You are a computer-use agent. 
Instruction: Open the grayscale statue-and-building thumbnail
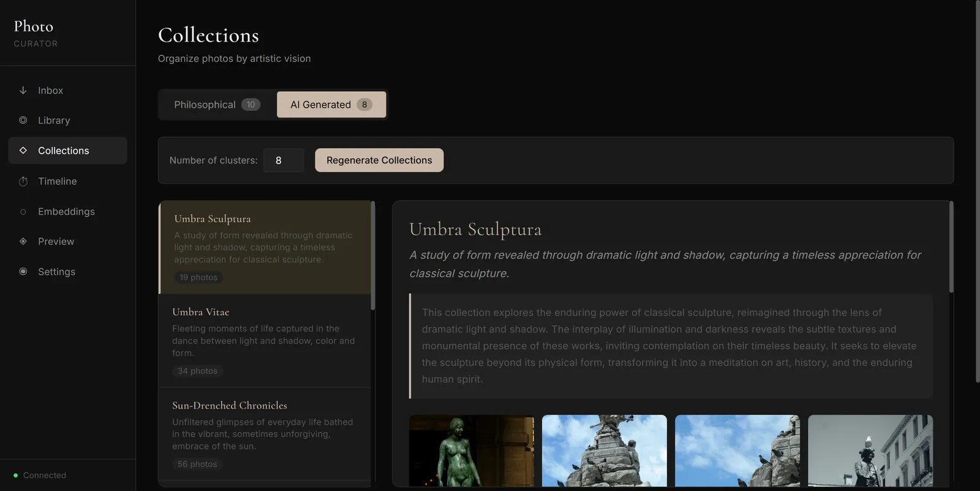[x=870, y=451]
